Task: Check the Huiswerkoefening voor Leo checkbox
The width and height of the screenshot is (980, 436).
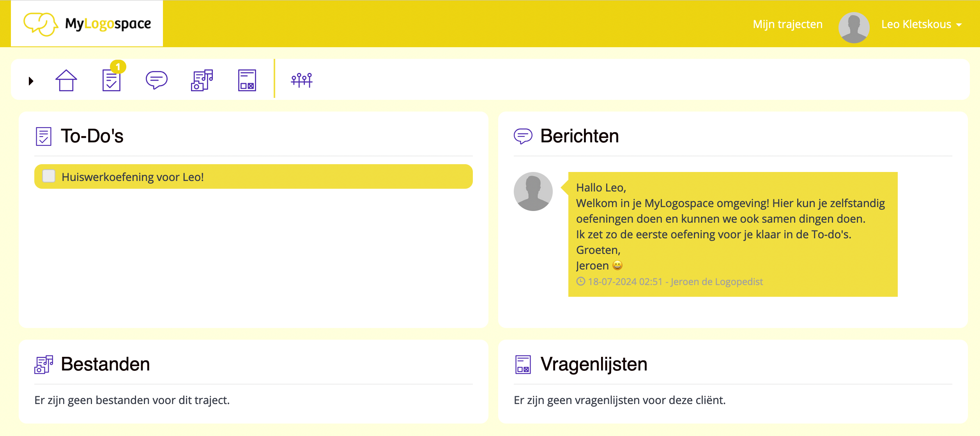Action: [49, 176]
